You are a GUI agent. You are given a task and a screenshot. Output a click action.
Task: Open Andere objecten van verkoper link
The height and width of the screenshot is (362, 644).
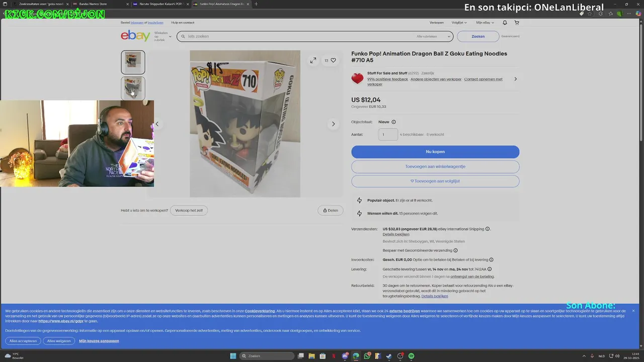436,79
